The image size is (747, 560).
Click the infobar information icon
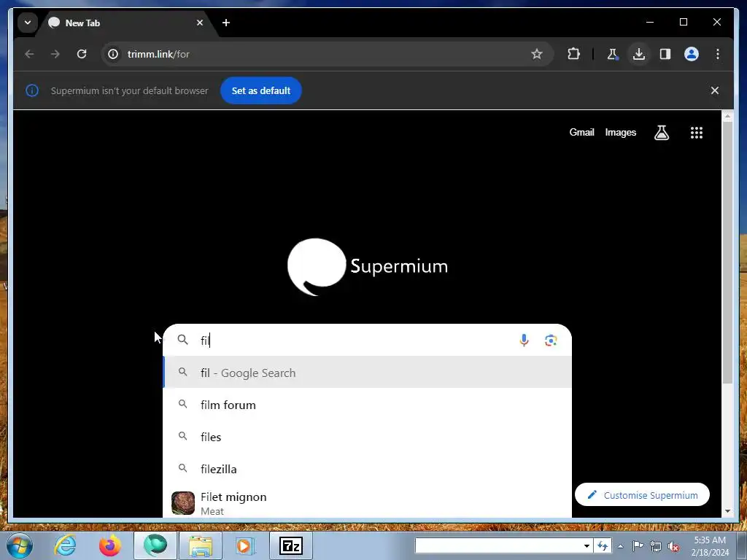click(32, 90)
